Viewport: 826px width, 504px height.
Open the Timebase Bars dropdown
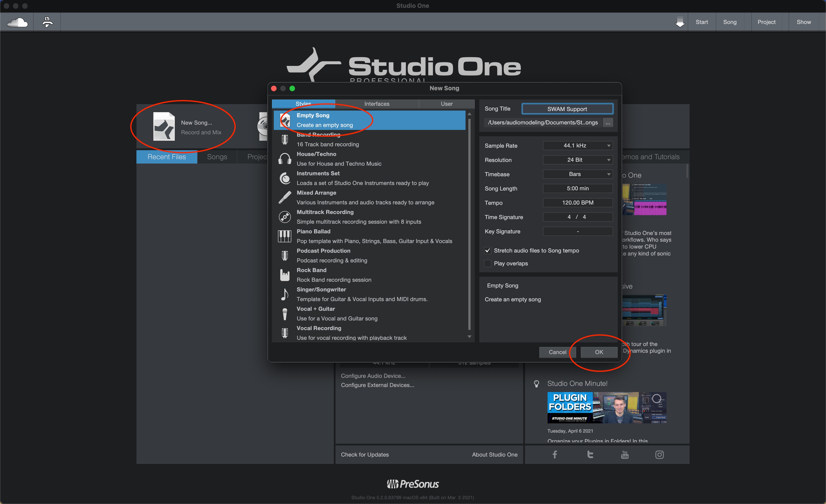(578, 174)
